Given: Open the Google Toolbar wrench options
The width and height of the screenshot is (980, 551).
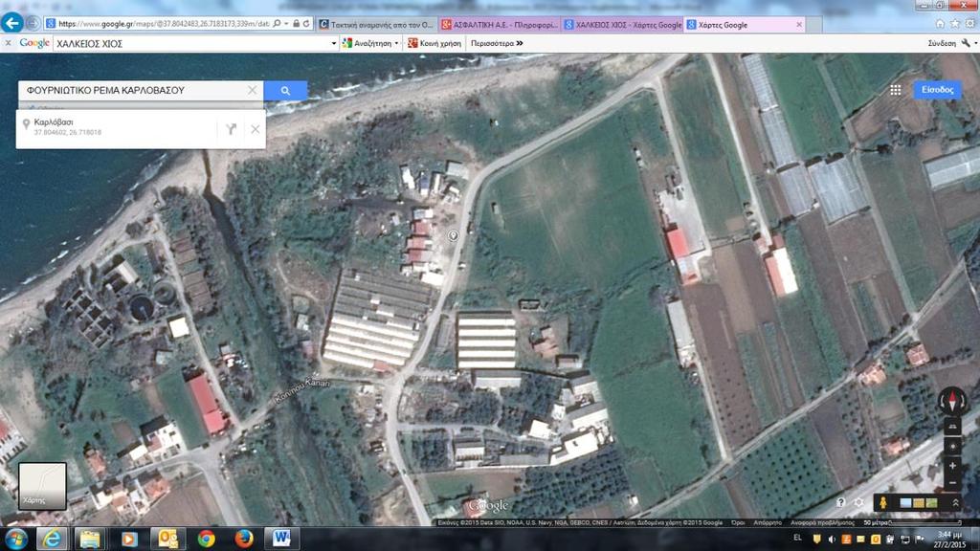Looking at the screenshot, I should (966, 43).
